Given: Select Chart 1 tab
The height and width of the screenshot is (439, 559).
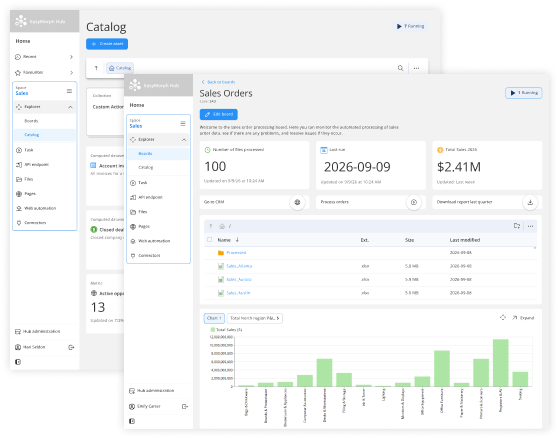Looking at the screenshot, I should 214,318.
